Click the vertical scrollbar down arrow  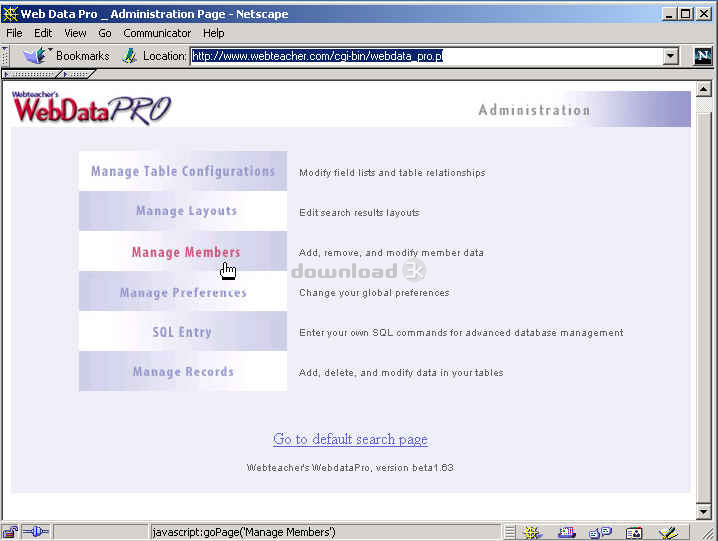click(704, 511)
